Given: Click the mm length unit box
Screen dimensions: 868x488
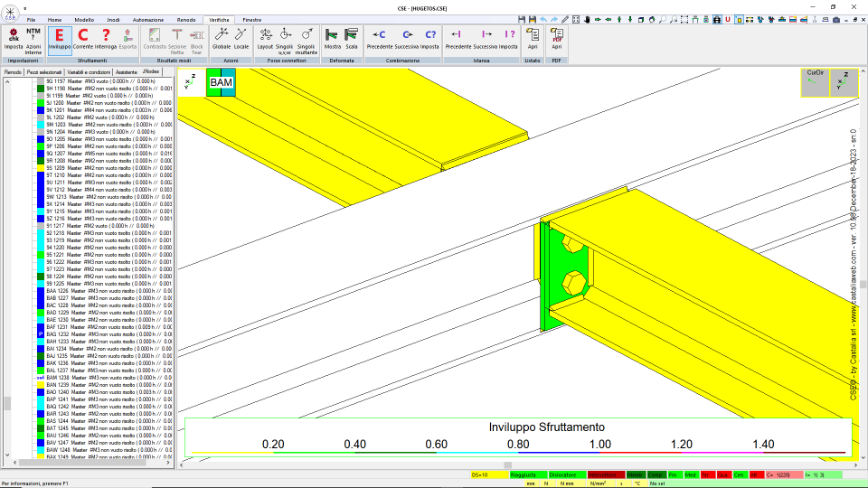Looking at the screenshot, I should [531, 483].
